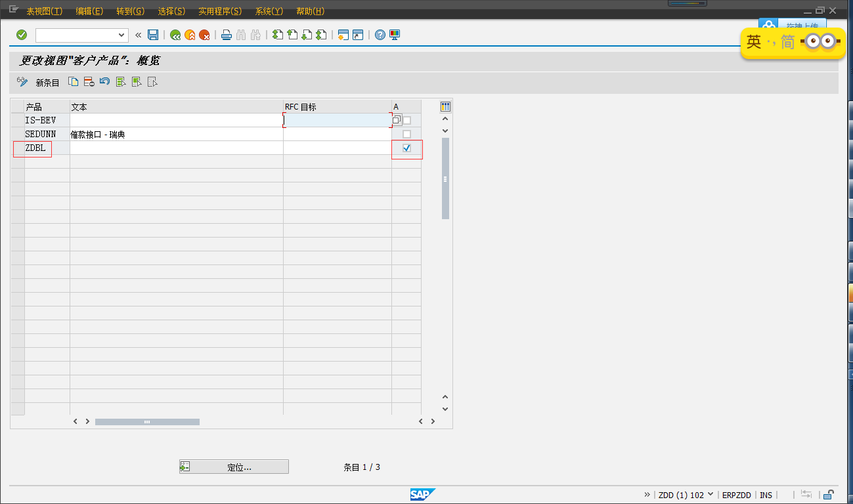Click the 新条目 button

click(47, 82)
